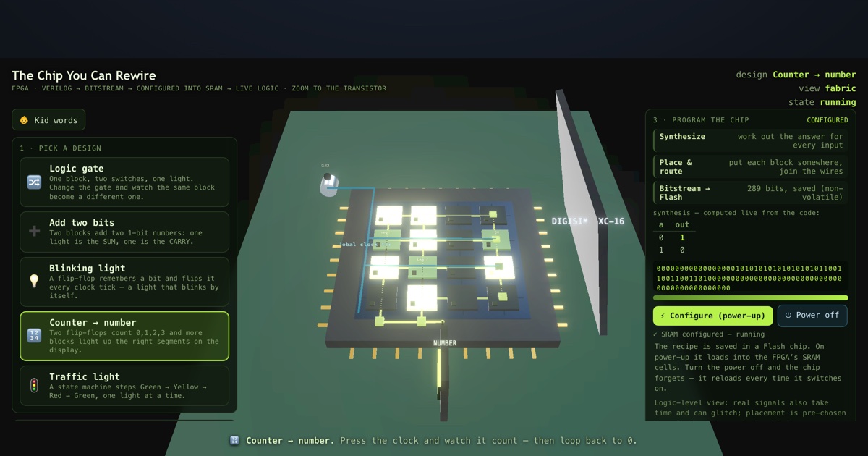The width and height of the screenshot is (868, 456).
Task: Click the Place & route step
Action: pyautogui.click(x=750, y=167)
